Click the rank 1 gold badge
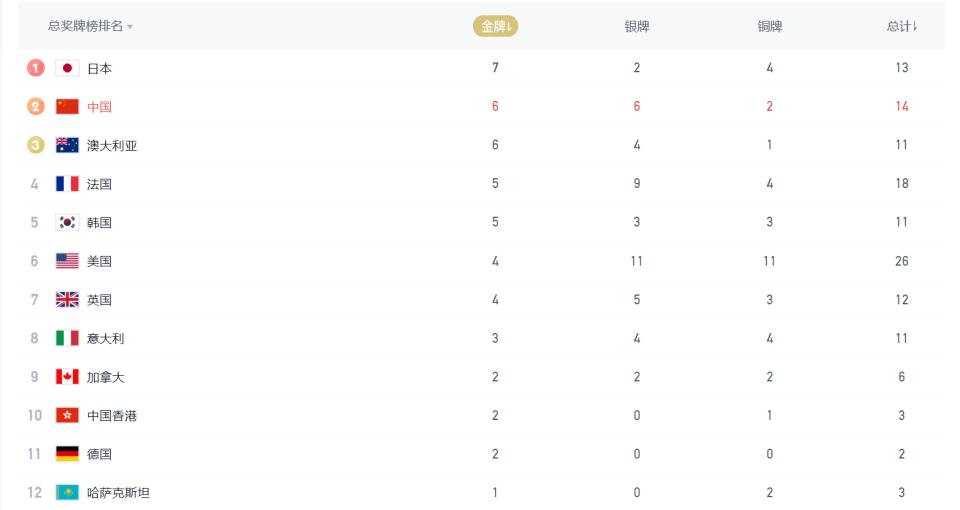 tap(36, 68)
